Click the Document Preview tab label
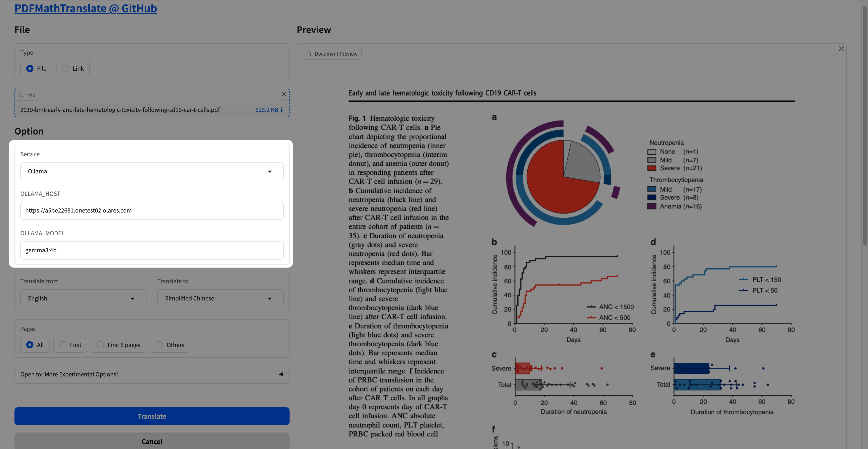868x449 pixels. (336, 54)
